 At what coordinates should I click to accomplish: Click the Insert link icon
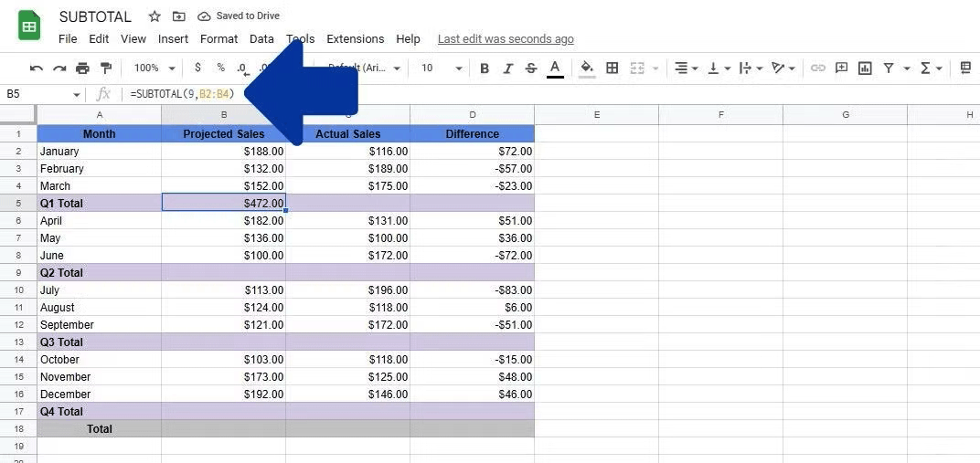click(817, 68)
